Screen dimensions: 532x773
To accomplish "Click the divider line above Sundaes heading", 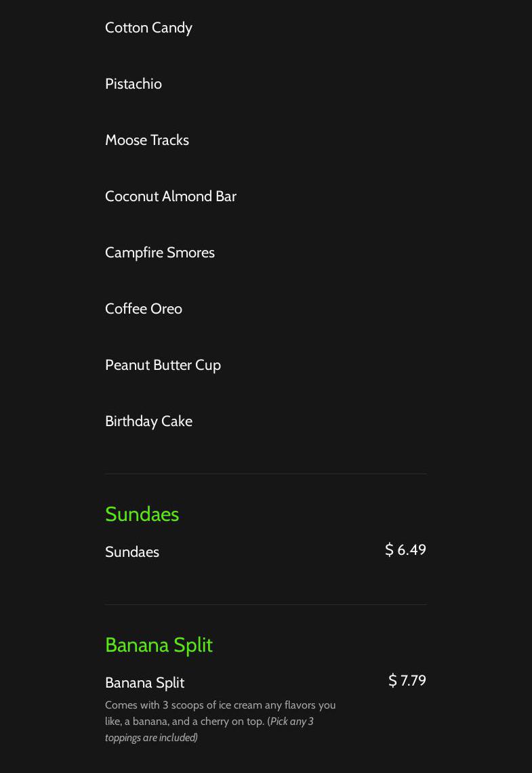I will 266,474.
